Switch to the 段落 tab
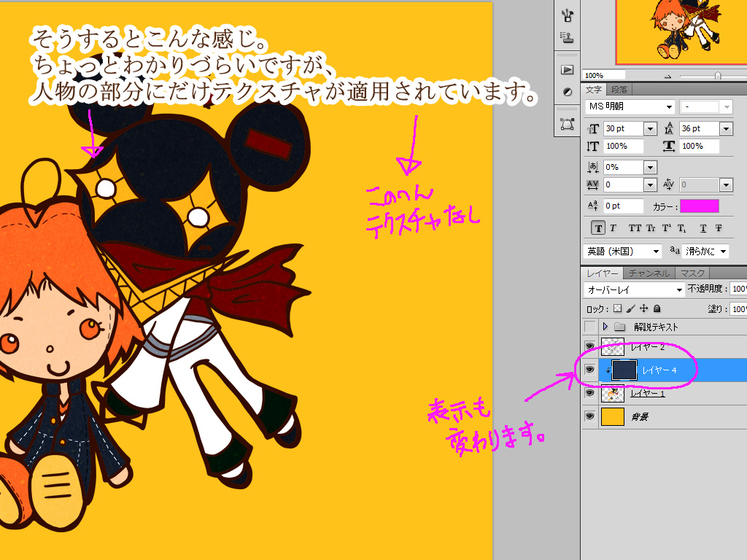This screenshot has width=747, height=560. pos(619,90)
